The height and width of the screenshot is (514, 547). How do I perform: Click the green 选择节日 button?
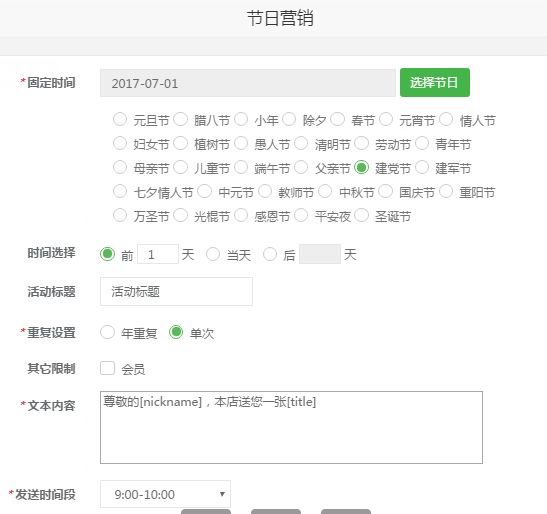pos(435,83)
